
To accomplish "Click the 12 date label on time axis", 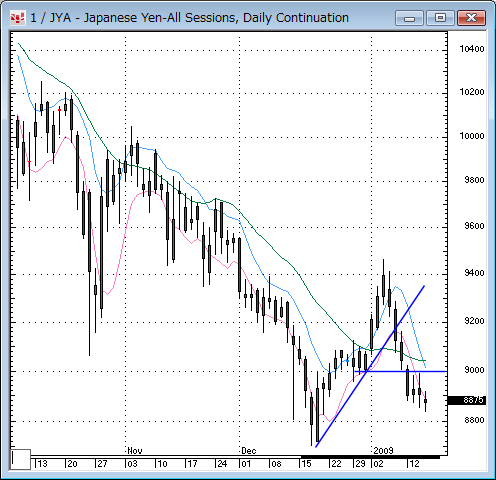I will [414, 464].
